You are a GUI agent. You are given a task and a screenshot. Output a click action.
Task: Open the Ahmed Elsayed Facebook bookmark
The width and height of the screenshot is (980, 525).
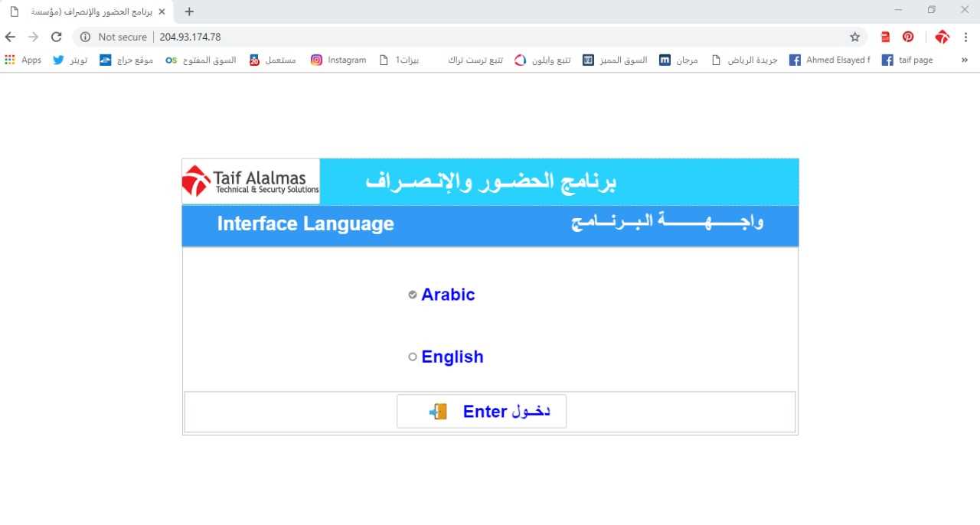[x=831, y=60]
